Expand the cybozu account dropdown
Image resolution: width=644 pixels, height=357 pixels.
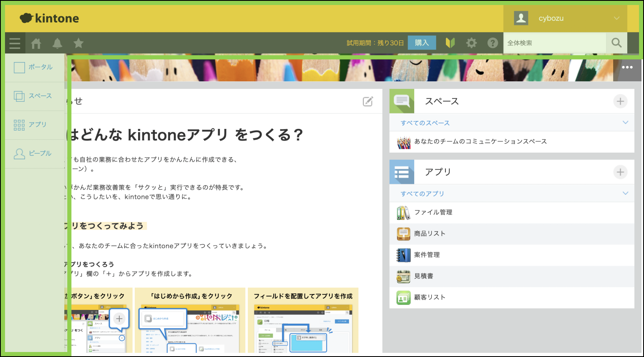(x=616, y=18)
